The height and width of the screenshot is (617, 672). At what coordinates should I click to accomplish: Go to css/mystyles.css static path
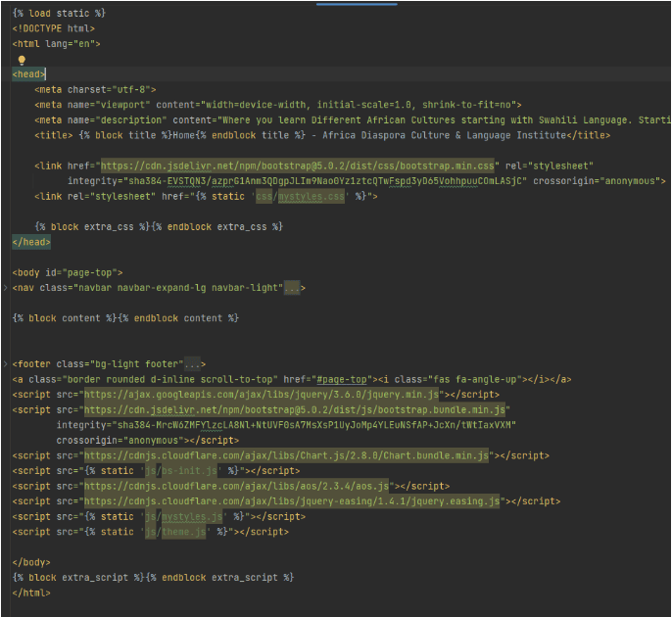[x=300, y=196]
